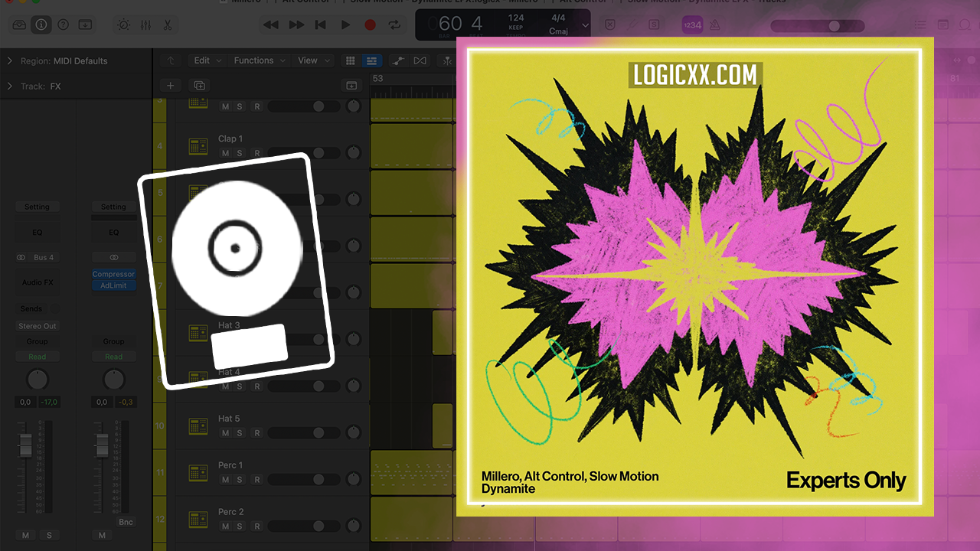Click the Stereo Out output slot
Image resolution: width=980 pixels, height=551 pixels.
[37, 326]
